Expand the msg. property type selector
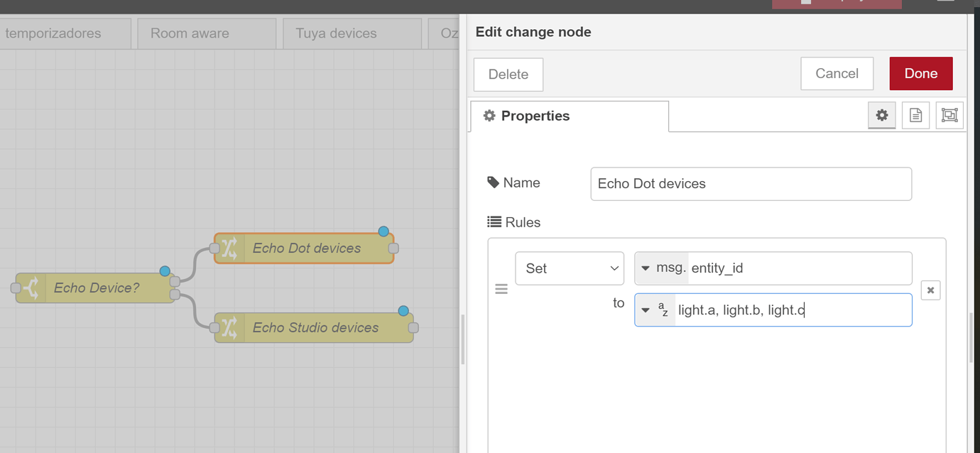 (x=661, y=268)
